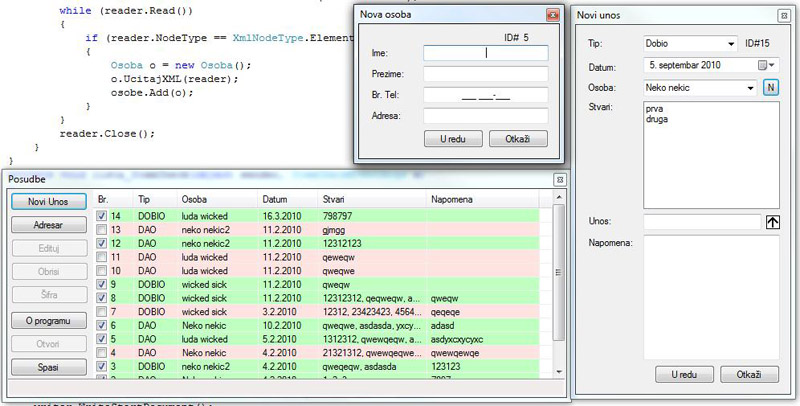Close the Nova osoba dialog
Viewport: 800px width, 406px height.
[552, 15]
